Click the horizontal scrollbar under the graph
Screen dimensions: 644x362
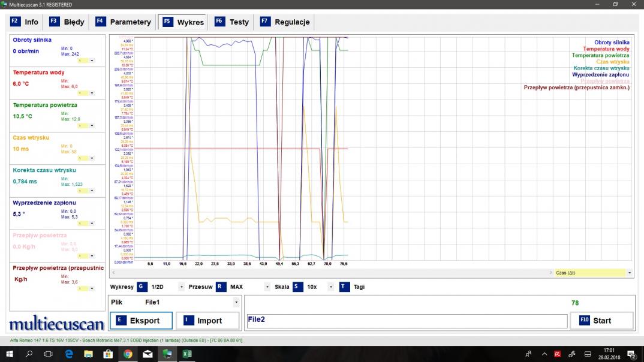click(x=330, y=273)
